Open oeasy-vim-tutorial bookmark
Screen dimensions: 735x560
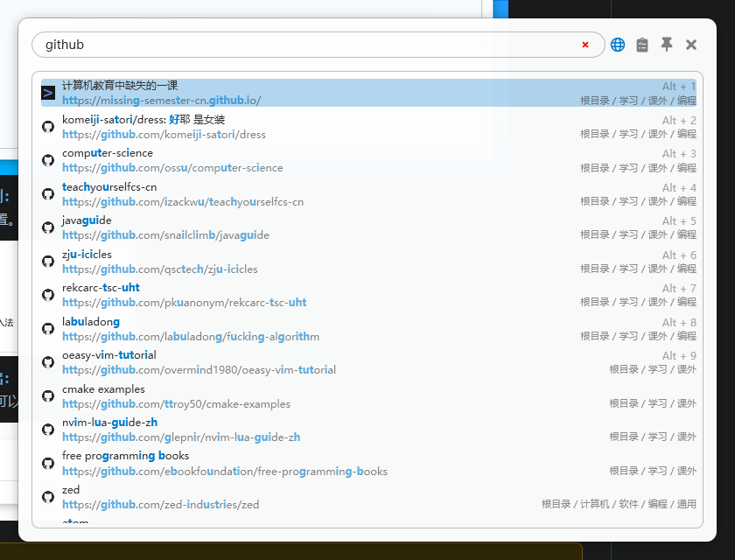tap(109, 355)
